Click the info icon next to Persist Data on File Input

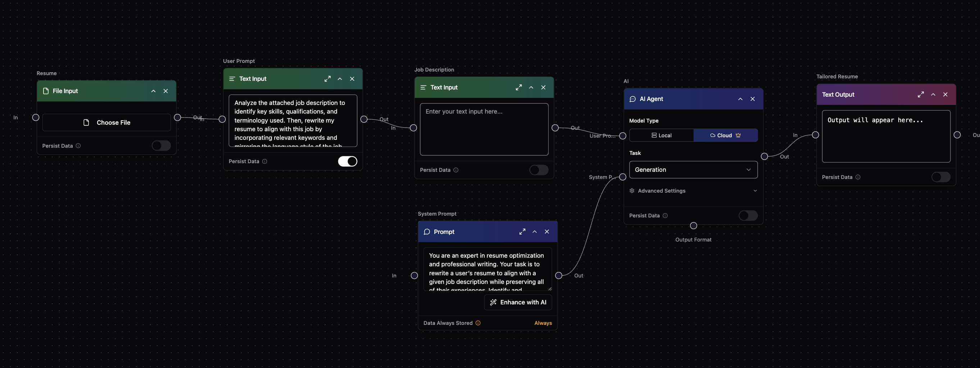(x=78, y=146)
